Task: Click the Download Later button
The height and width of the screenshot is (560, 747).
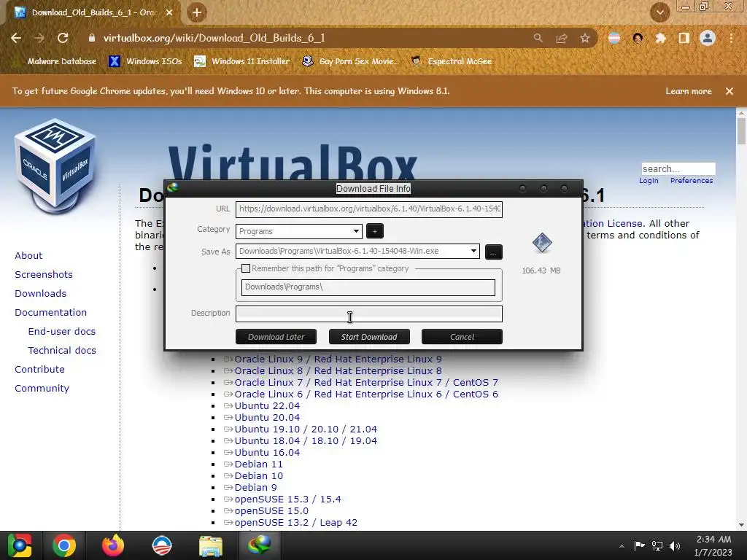Action: [276, 337]
